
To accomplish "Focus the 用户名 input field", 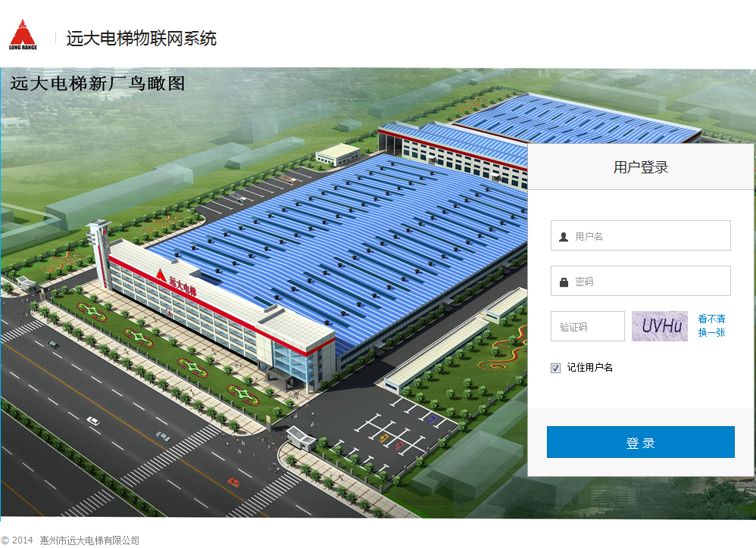I will (x=640, y=235).
